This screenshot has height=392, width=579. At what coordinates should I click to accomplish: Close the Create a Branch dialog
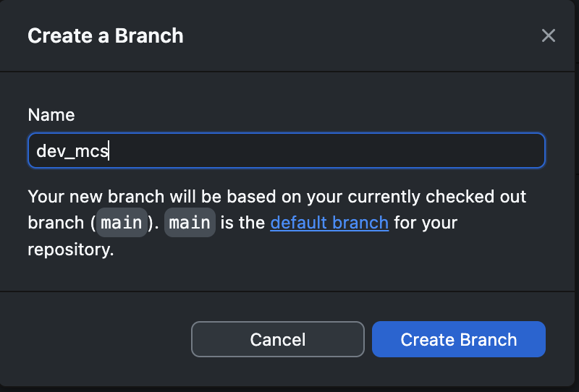(548, 35)
